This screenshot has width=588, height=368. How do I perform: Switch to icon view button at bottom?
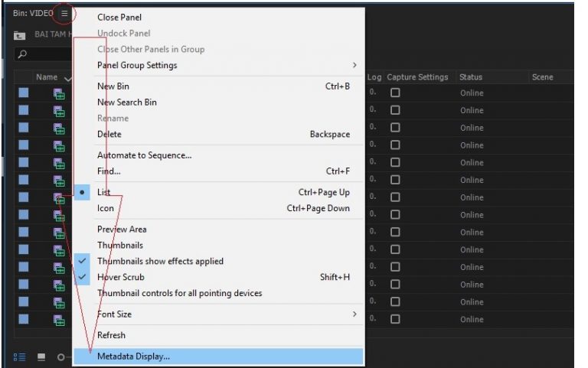41,357
